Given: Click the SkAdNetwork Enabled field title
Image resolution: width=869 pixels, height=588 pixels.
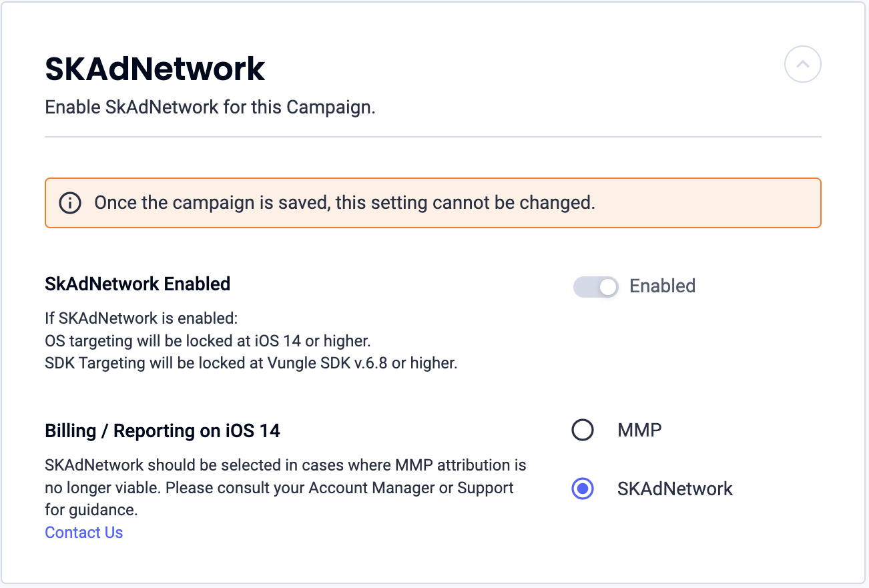Looking at the screenshot, I should pos(137,284).
